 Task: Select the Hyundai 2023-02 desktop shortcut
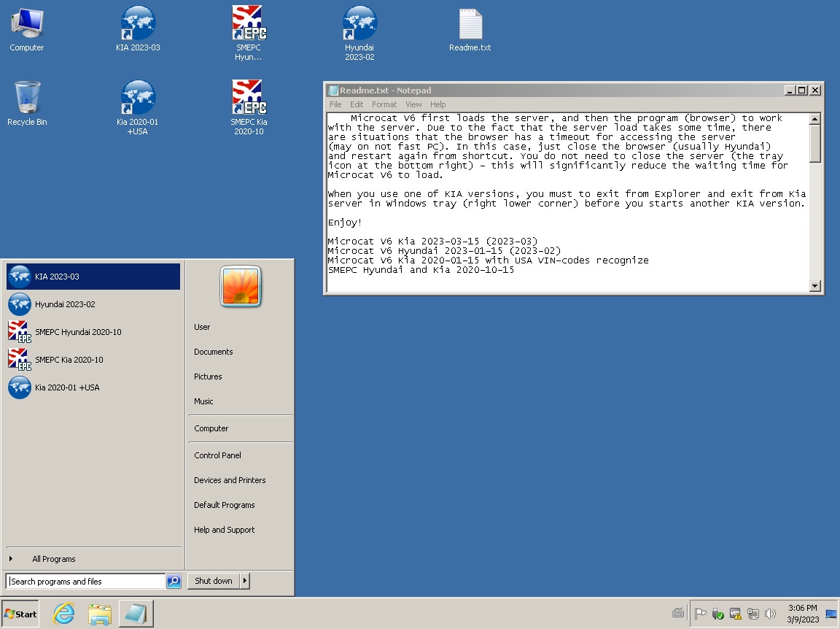pos(359,34)
